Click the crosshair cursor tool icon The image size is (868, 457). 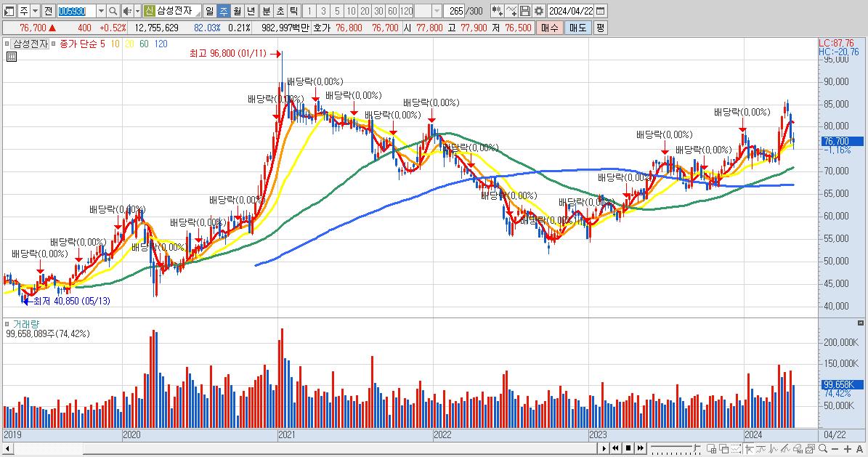[x=749, y=448]
